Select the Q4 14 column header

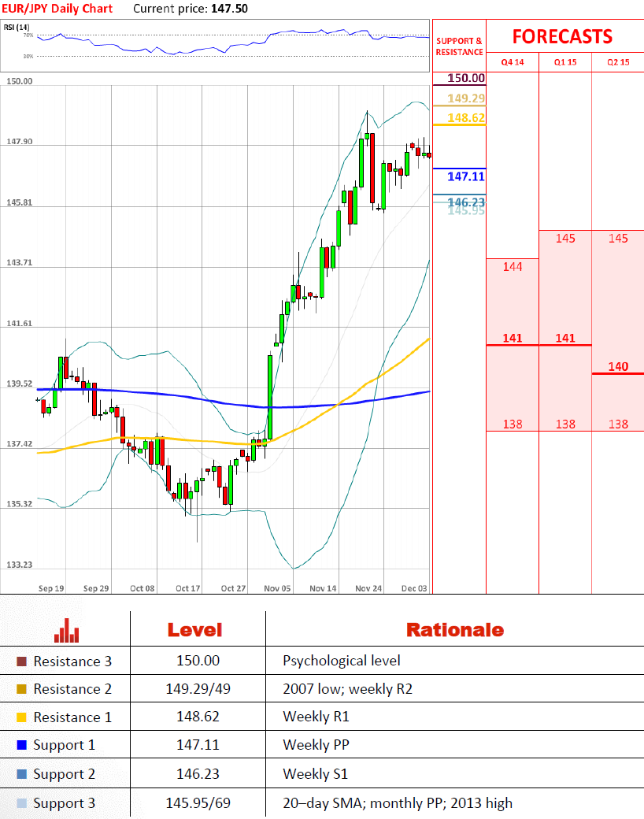pyautogui.click(x=513, y=62)
